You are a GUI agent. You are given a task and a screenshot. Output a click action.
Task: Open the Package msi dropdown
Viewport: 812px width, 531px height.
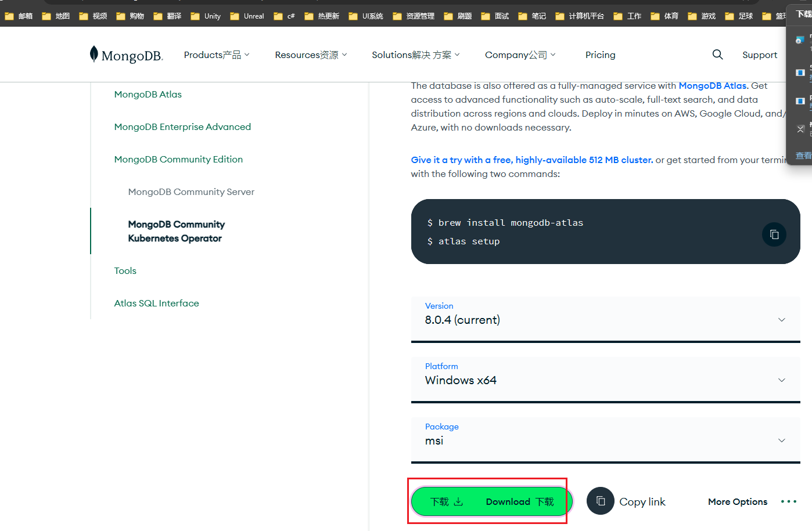pos(605,440)
